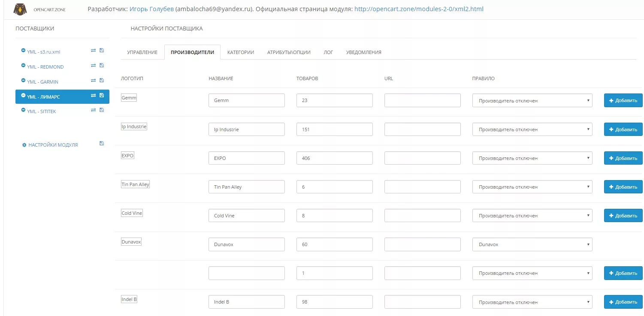This screenshot has height=316, width=644.
Task: Click save icon for YML - REDMOND
Action: coord(102,66)
